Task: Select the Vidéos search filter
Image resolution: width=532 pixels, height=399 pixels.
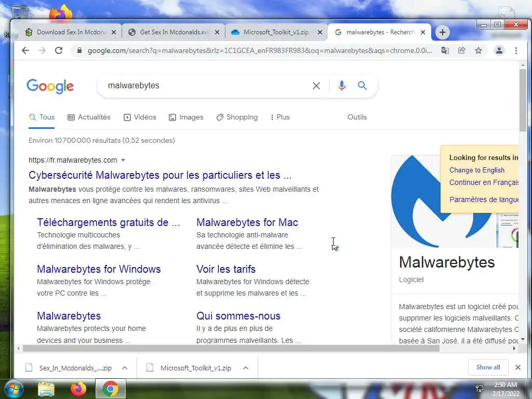Action: pos(140,117)
